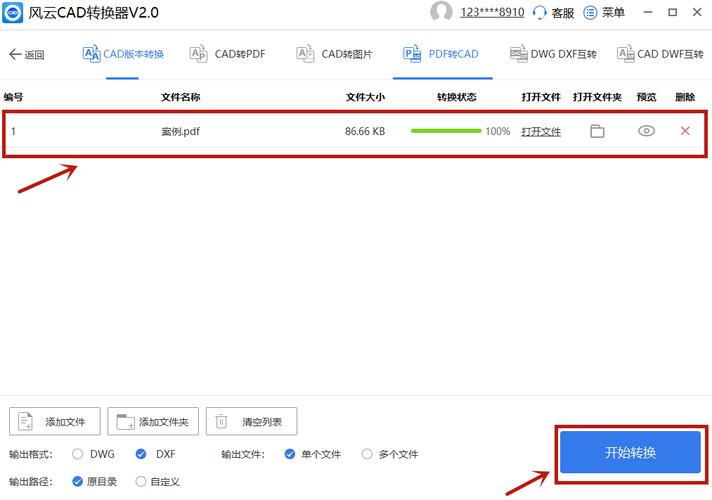The height and width of the screenshot is (500, 712).
Task: Click the 风云CAD转换器 app logo icon
Action: [12, 12]
